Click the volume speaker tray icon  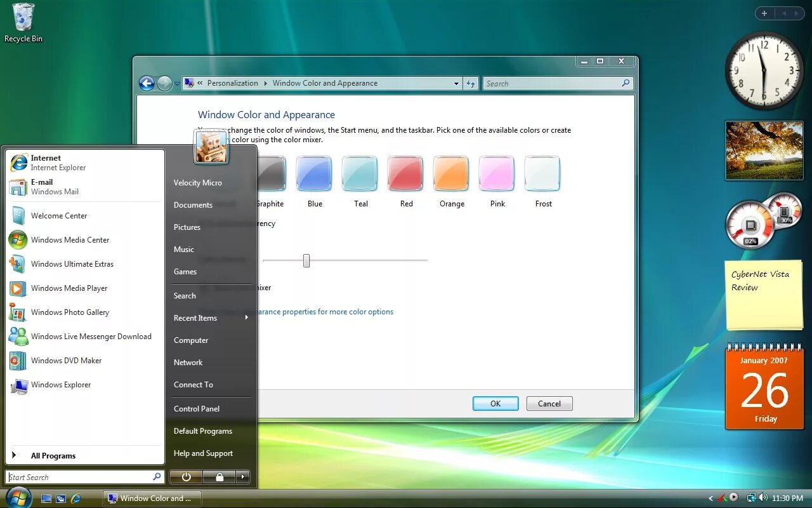(x=763, y=498)
